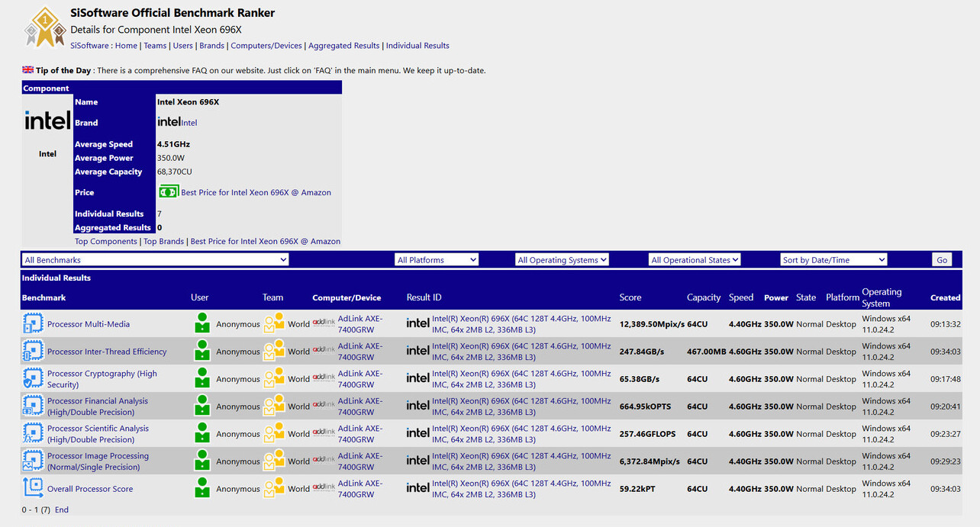980x527 pixels.
Task: Open Aggregated Results in top navigation
Action: (x=344, y=46)
